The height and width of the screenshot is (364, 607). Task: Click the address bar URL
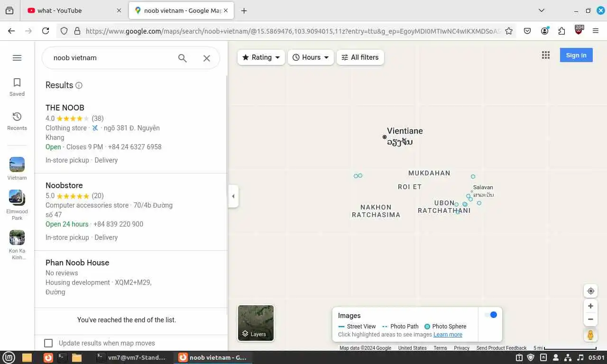pyautogui.click(x=293, y=31)
